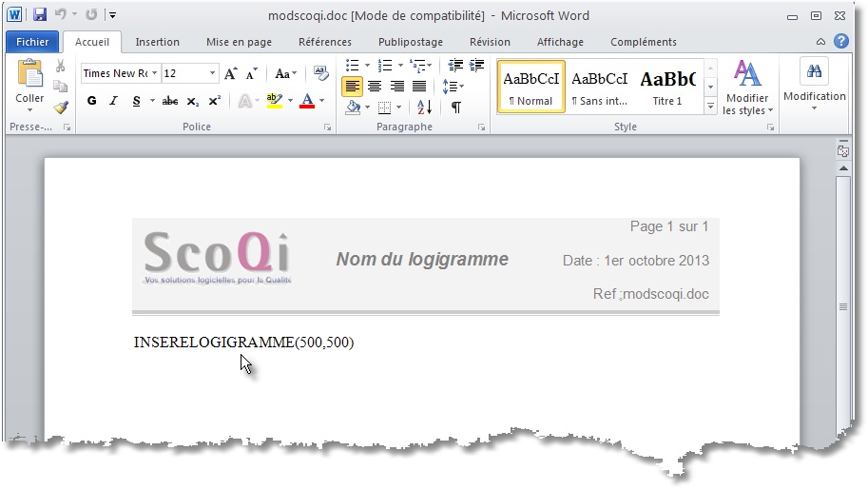Toggle underline with the S button
The width and height of the screenshot is (868, 490).
tap(136, 101)
